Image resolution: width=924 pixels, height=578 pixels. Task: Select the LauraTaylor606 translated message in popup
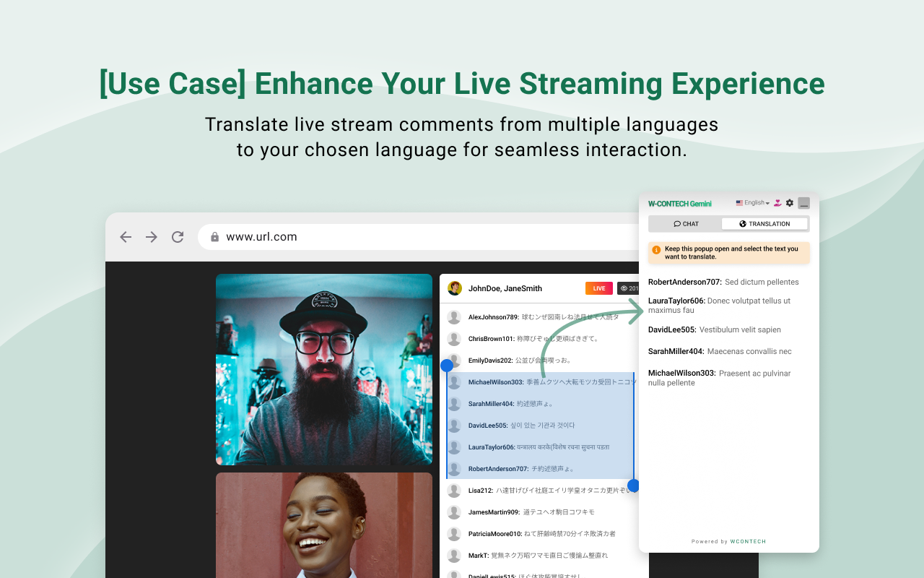point(720,306)
